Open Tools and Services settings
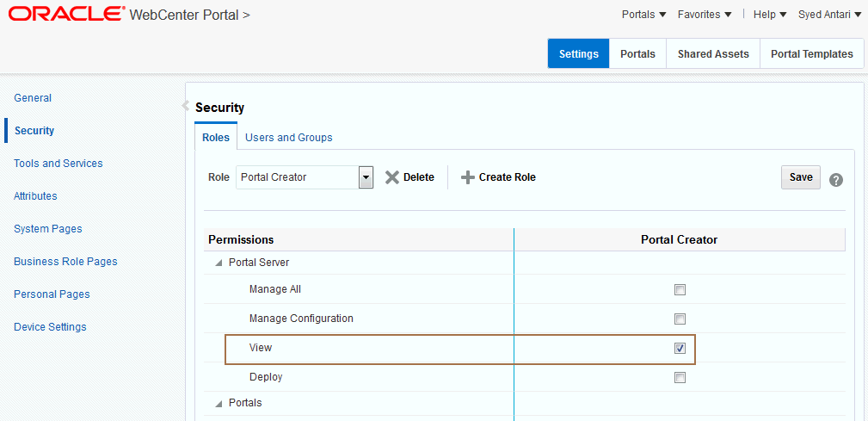Screen dimensions: 868x421 pos(58,164)
